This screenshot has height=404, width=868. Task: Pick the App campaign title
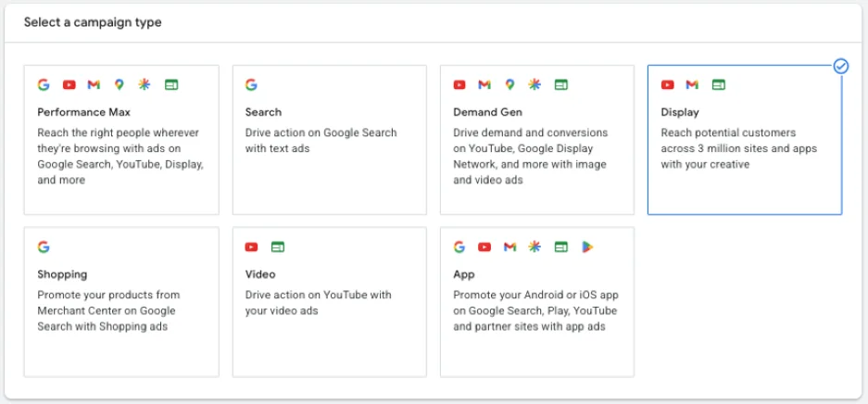click(463, 274)
